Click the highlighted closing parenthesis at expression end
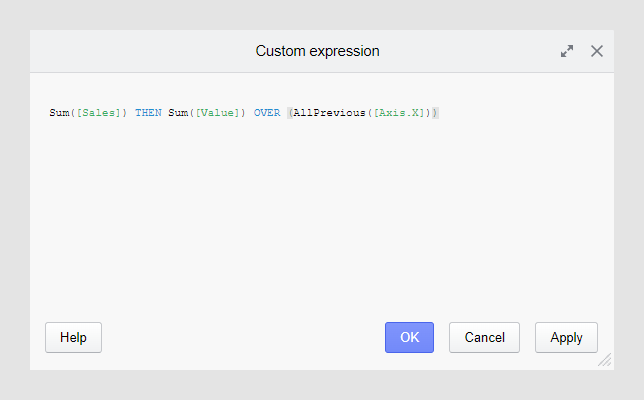This screenshot has height=400, width=644. [436, 113]
